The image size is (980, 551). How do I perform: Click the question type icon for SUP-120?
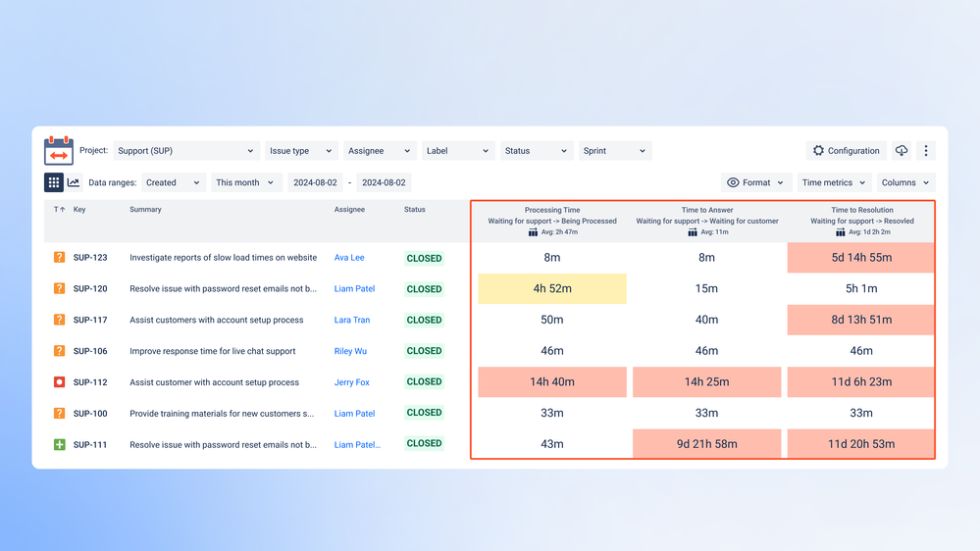(60, 288)
